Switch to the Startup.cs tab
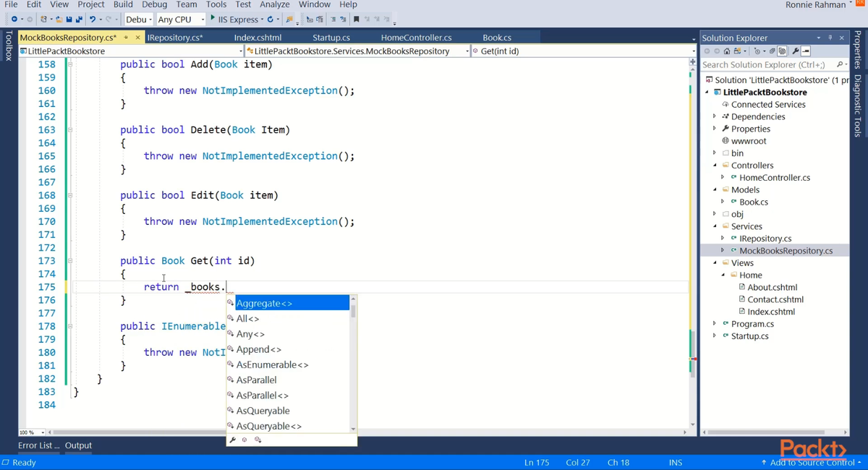Viewport: 868px width, 470px height. (x=331, y=38)
